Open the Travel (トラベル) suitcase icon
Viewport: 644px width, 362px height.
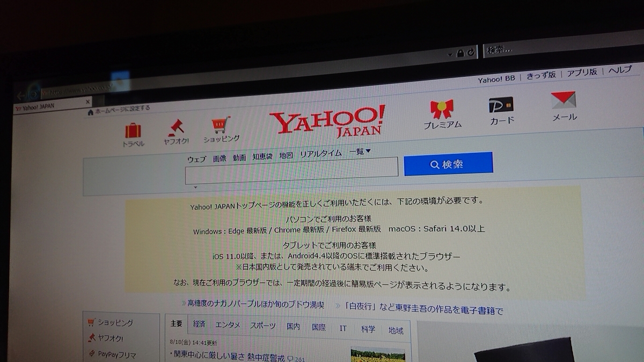[133, 130]
